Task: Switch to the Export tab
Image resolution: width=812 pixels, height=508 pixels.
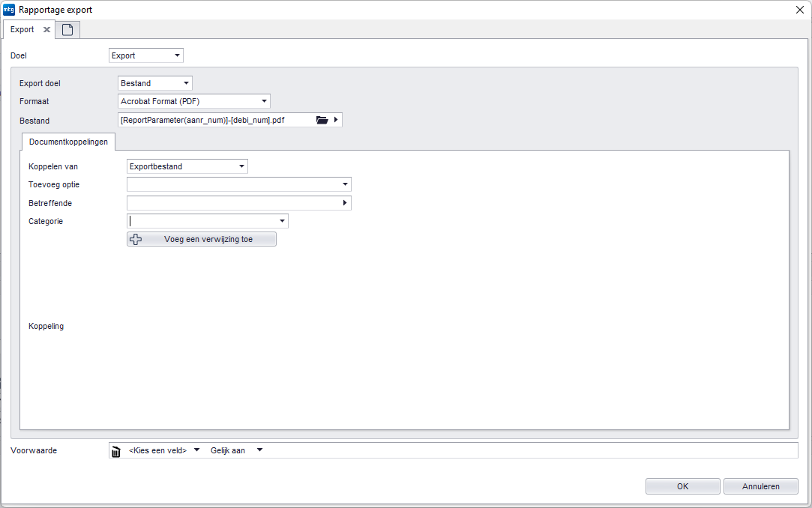Action: pos(22,30)
